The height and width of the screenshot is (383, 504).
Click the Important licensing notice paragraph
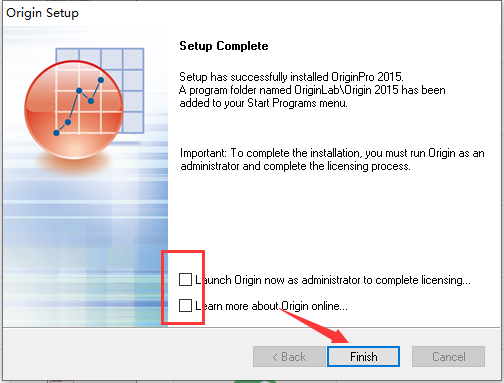[332, 159]
